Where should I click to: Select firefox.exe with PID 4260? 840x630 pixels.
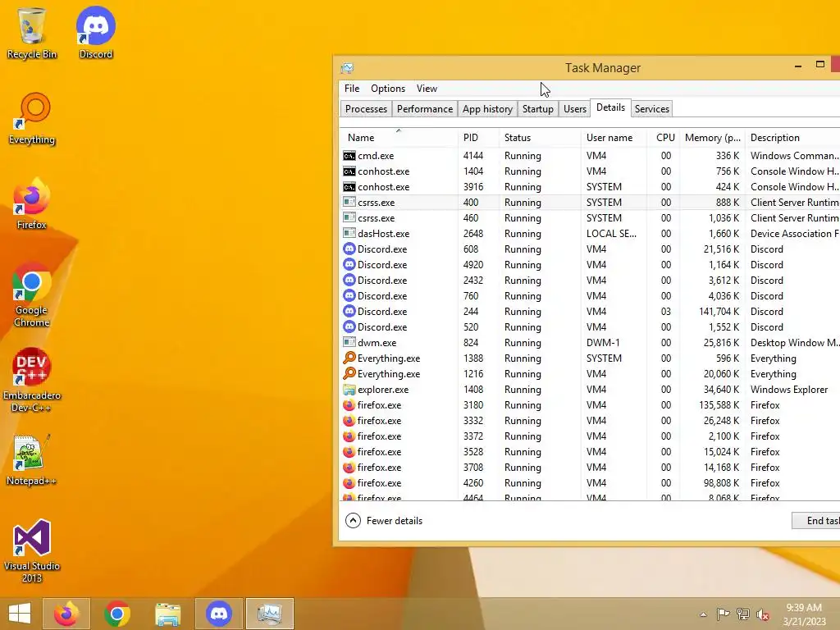590,482
